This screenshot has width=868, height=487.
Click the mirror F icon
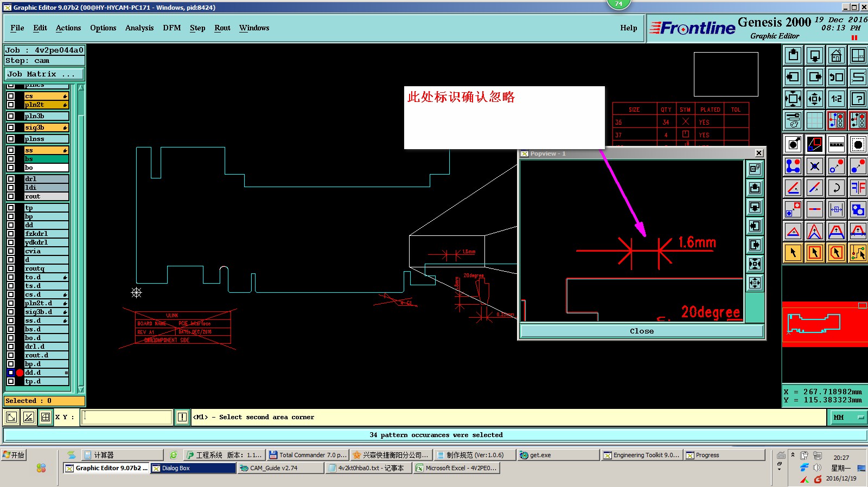[x=858, y=188]
